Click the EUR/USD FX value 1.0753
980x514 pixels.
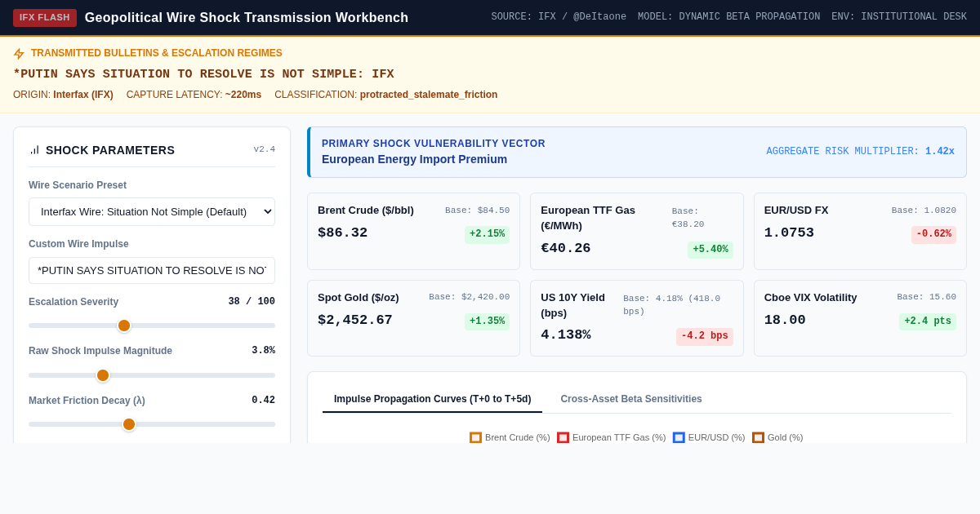click(x=789, y=233)
